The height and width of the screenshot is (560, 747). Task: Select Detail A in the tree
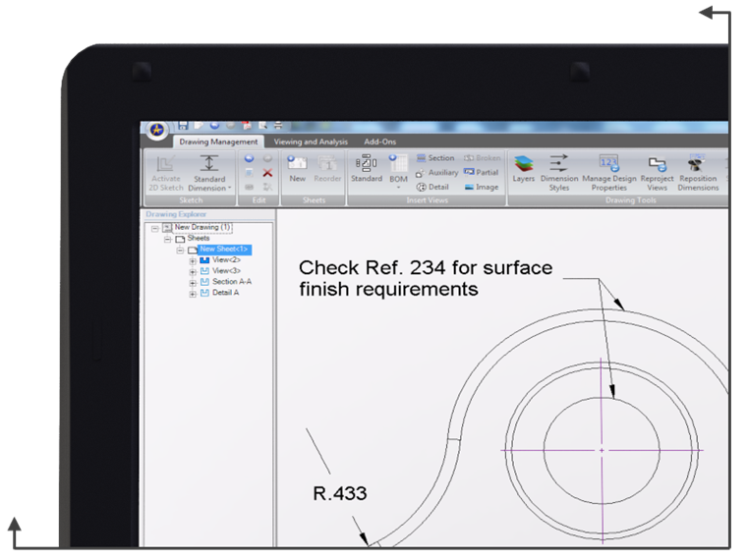(x=225, y=293)
